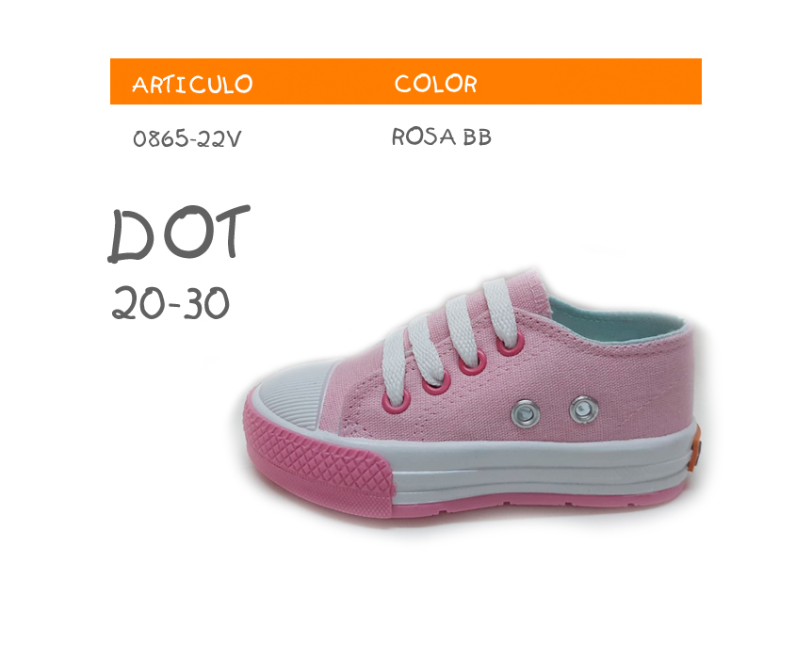Click the pink outsole under the heel

point(611,499)
